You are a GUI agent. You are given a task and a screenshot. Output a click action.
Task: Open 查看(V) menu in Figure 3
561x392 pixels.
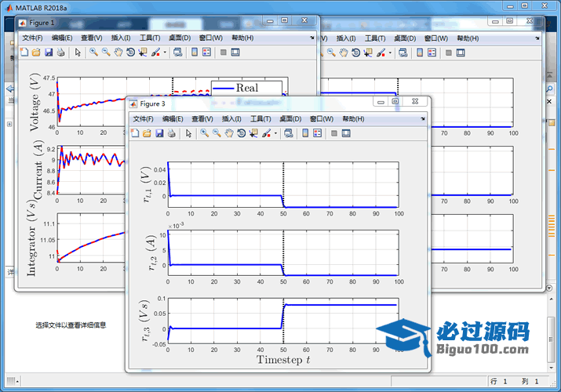click(202, 119)
